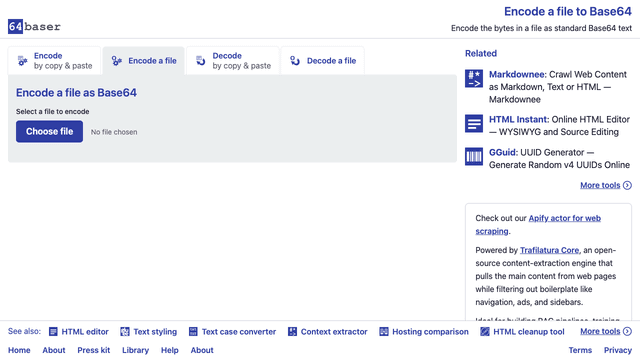Click the 'Encode a file to Base64' page title
Screen dimensions: 640x360
[568, 11]
